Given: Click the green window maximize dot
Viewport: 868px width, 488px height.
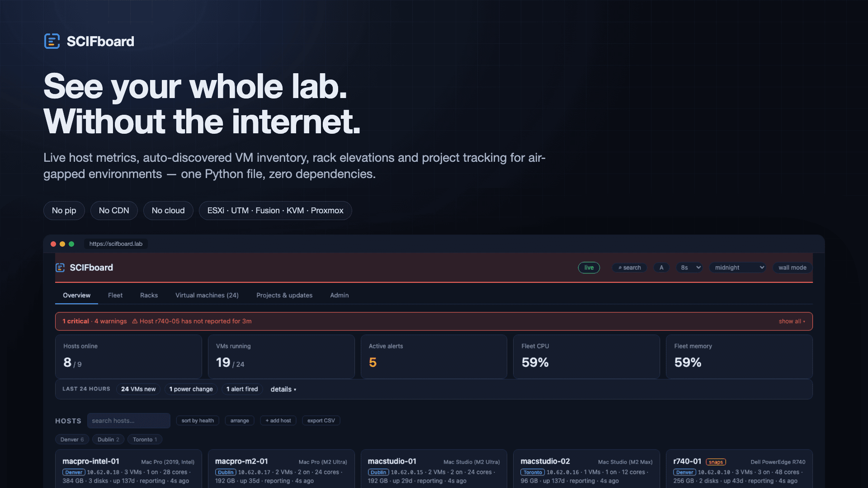Looking at the screenshot, I should tap(71, 244).
